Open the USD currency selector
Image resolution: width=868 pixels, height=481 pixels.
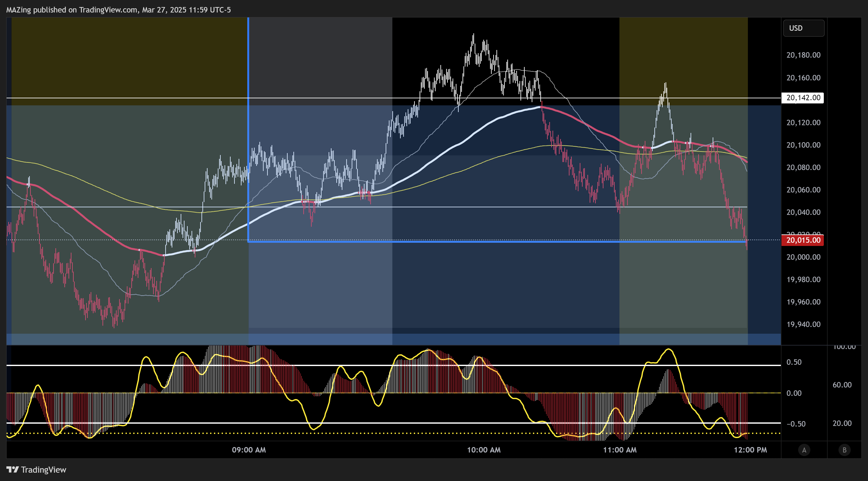pyautogui.click(x=804, y=28)
